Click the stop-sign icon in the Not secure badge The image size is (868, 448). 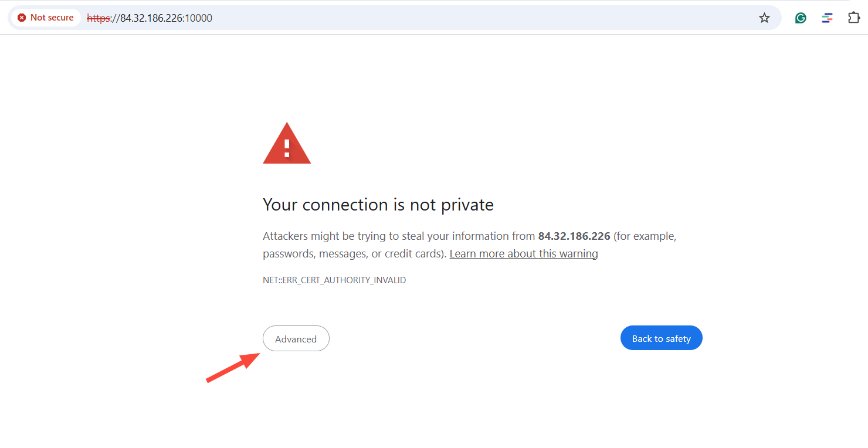tap(22, 17)
